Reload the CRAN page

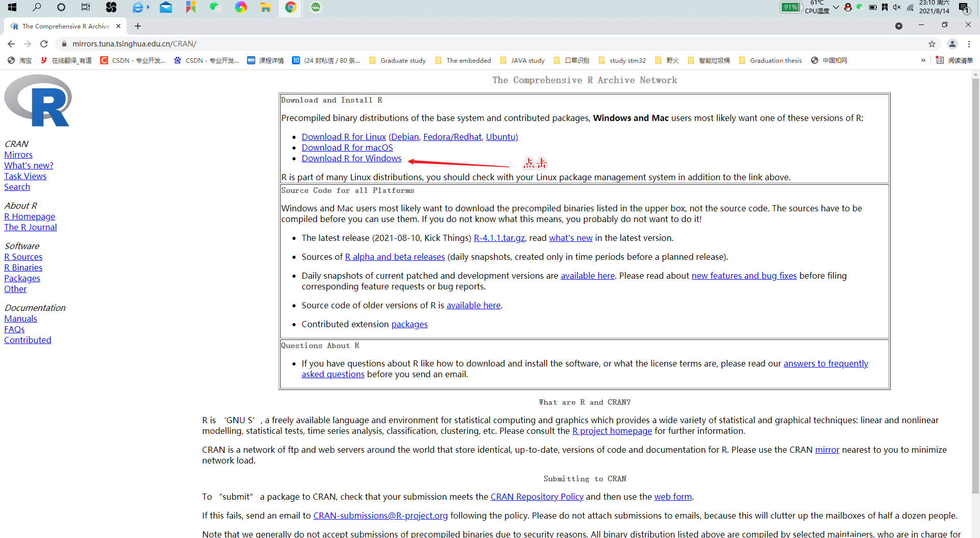point(44,44)
